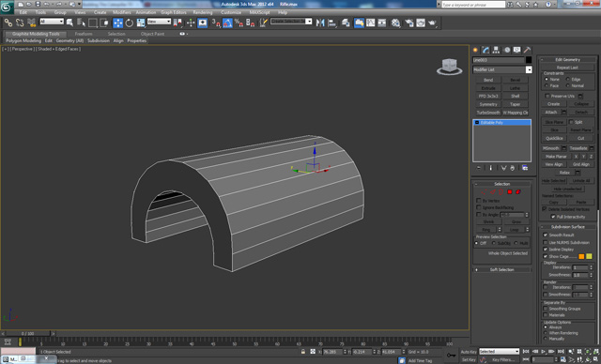Click the Repeat Last button
The height and width of the screenshot is (364, 601).
567,68
